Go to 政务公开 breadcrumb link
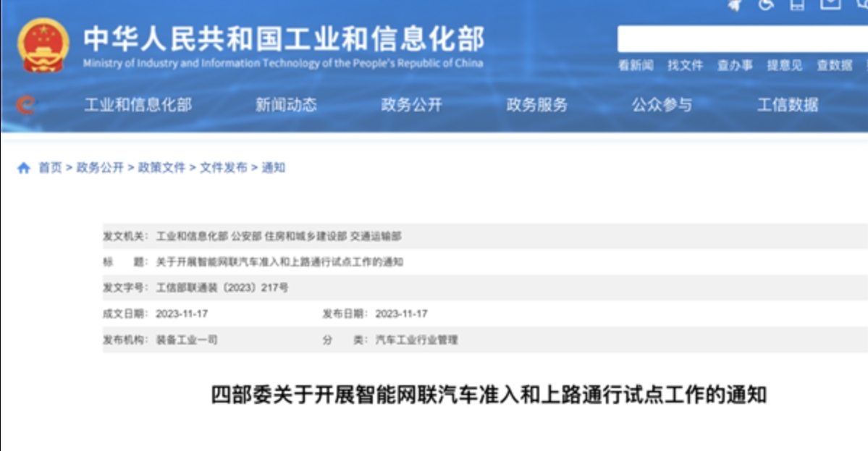 (100, 168)
